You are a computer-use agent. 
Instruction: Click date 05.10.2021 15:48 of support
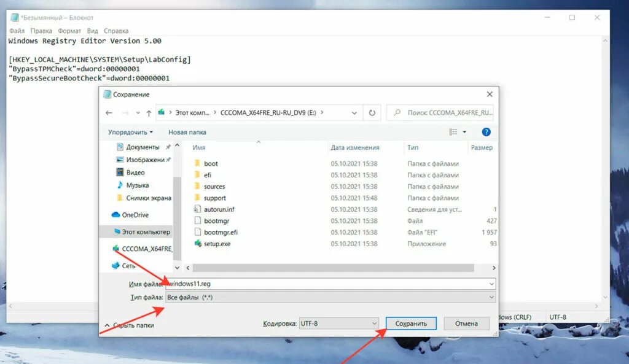(x=354, y=198)
